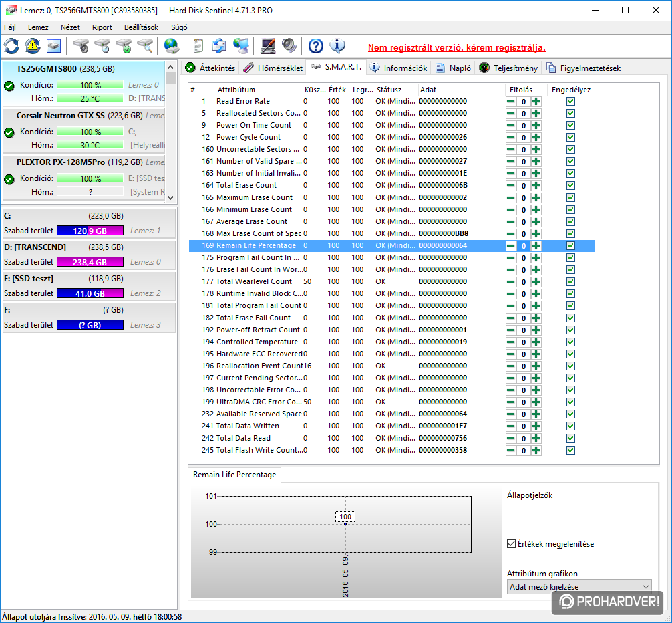The width and height of the screenshot is (672, 623).
Task: Toggle enable checkbox for Available Reserved Space
Action: coord(570,414)
